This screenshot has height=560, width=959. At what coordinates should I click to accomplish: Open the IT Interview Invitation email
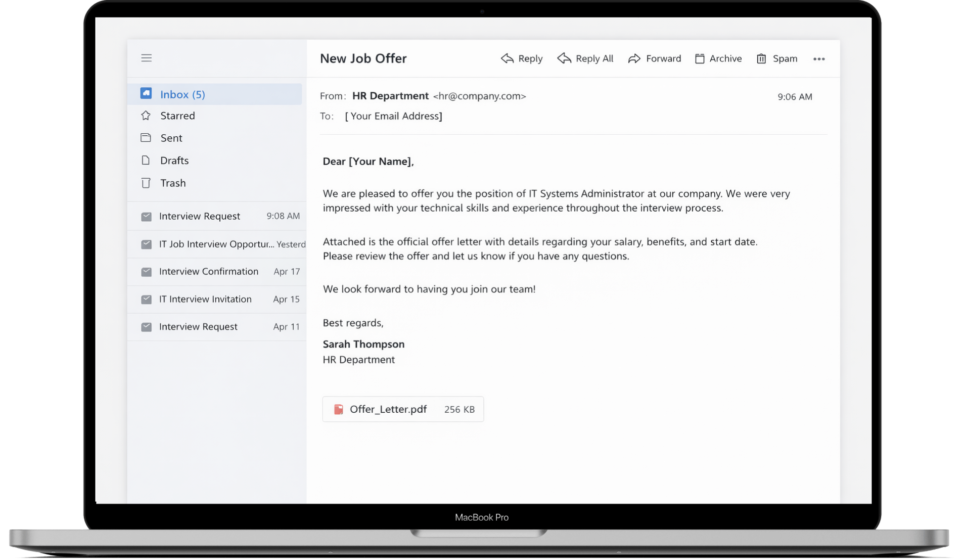217,299
